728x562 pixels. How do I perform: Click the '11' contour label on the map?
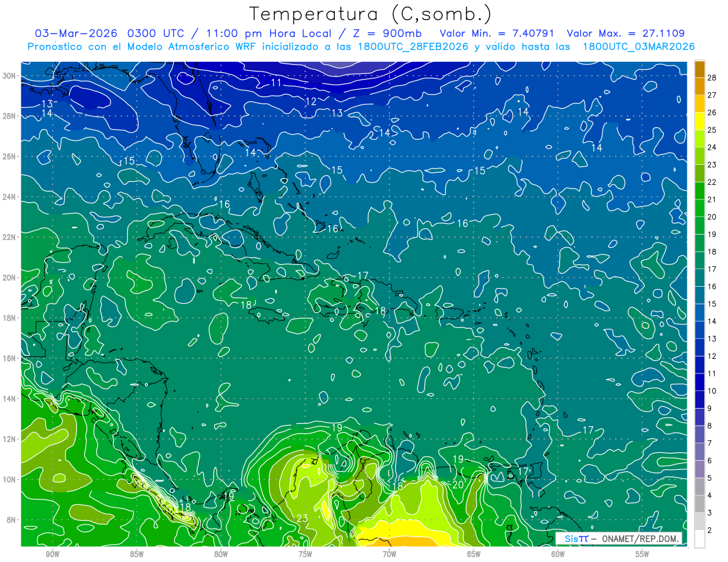click(x=276, y=82)
